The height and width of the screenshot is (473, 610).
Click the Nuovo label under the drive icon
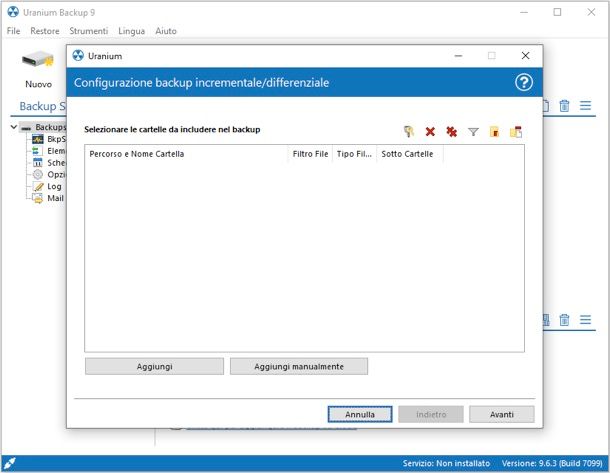click(x=38, y=84)
